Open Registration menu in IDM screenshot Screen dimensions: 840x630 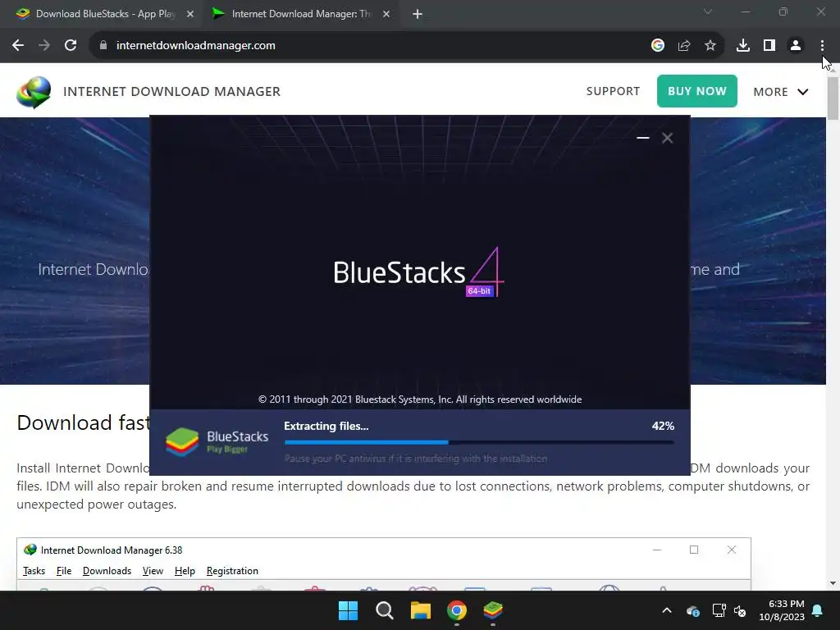click(x=232, y=571)
